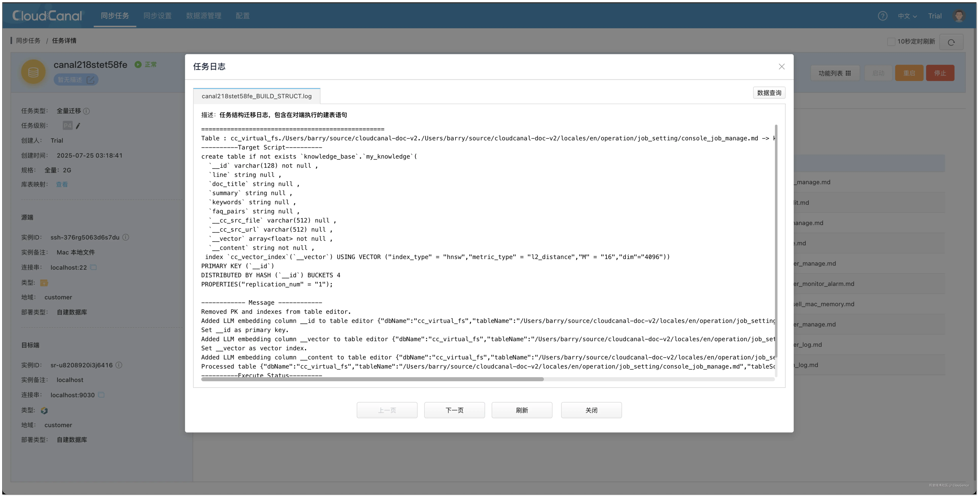Click info icon beside 全量迁移
Image resolution: width=980 pixels, height=498 pixels.
(86, 111)
